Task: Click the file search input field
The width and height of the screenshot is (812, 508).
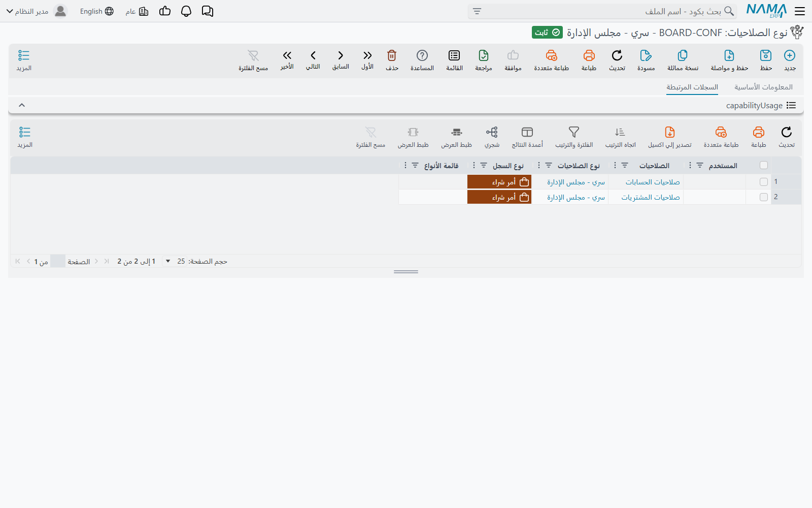Action: pos(602,11)
